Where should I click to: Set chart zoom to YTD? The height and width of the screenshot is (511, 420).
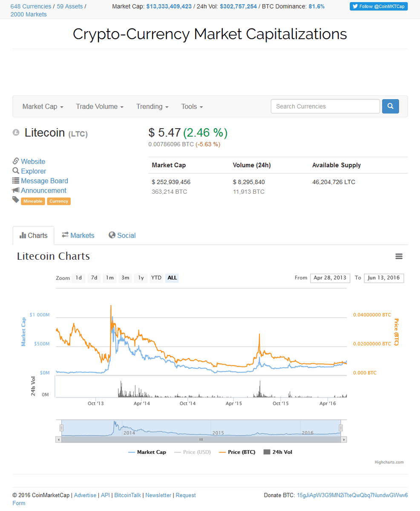[x=156, y=278]
